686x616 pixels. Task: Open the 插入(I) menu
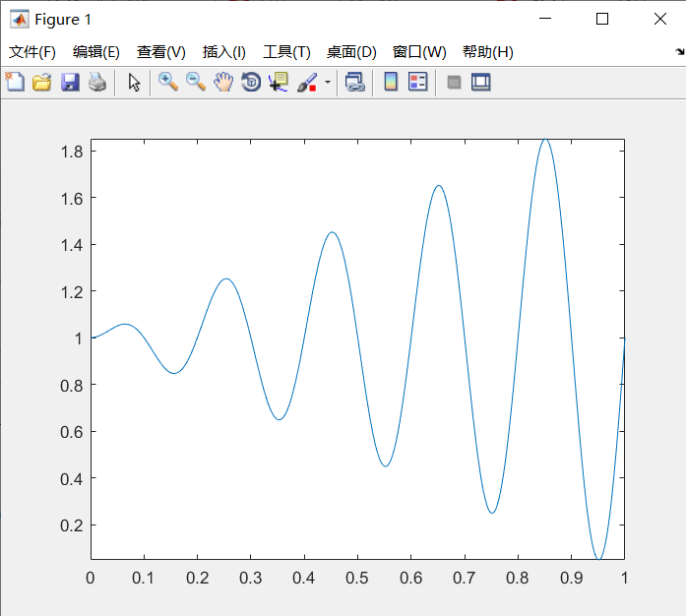pos(224,52)
